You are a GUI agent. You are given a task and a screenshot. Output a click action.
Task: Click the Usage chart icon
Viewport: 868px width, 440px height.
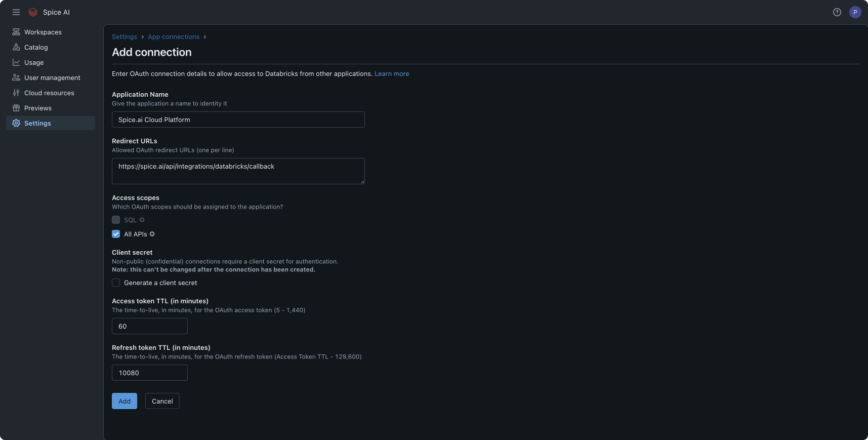coord(16,62)
